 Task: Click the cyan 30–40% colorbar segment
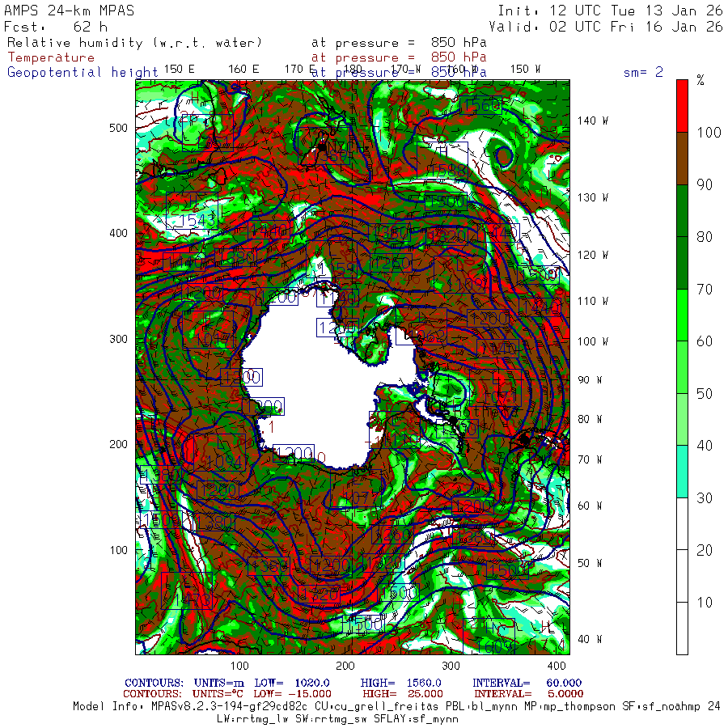[682, 472]
